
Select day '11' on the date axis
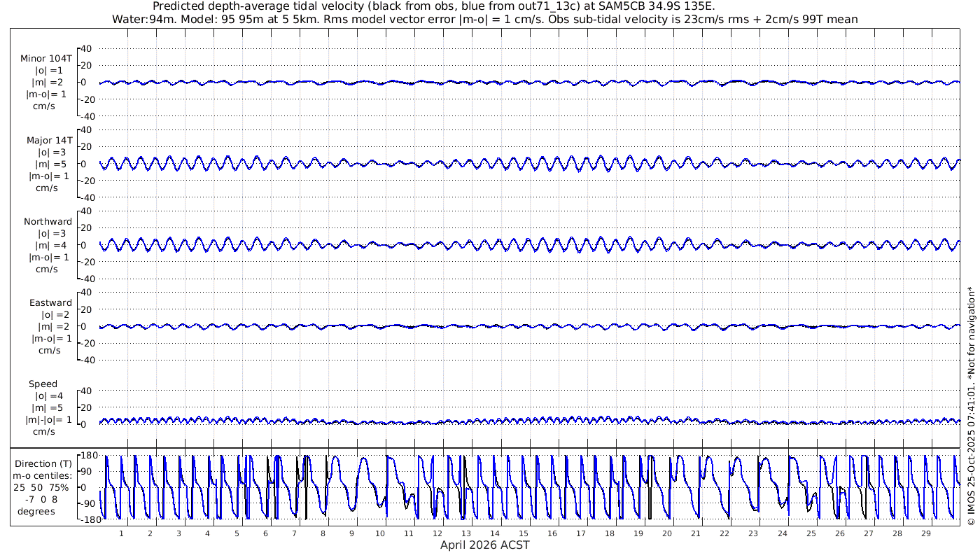click(409, 533)
